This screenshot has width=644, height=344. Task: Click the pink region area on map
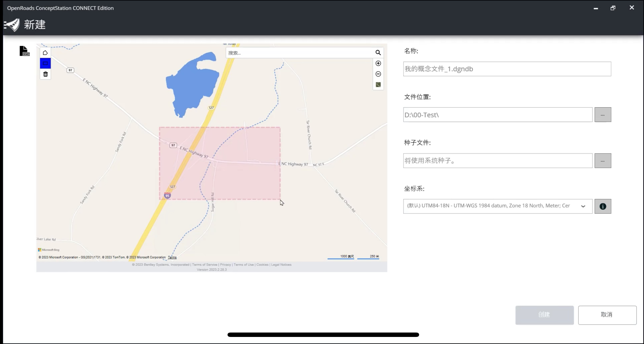219,163
